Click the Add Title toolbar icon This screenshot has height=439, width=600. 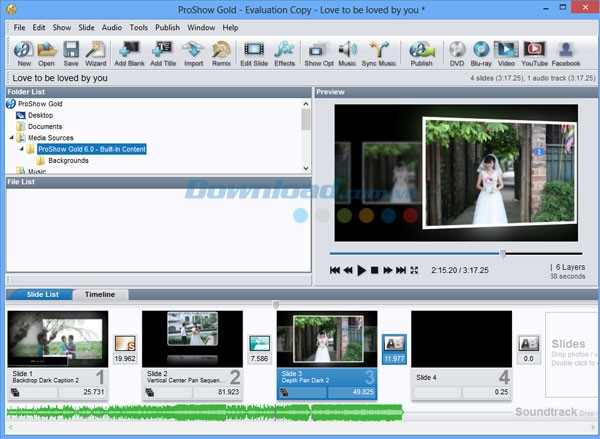click(x=162, y=53)
